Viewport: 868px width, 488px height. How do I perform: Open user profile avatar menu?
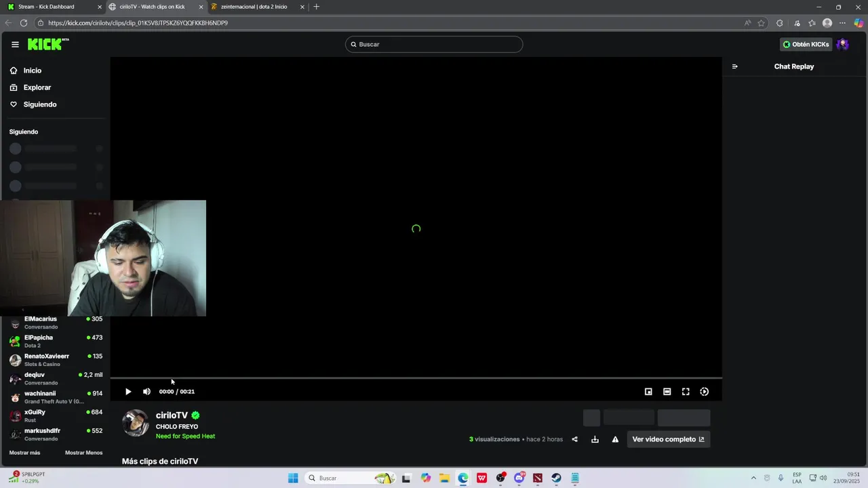843,44
